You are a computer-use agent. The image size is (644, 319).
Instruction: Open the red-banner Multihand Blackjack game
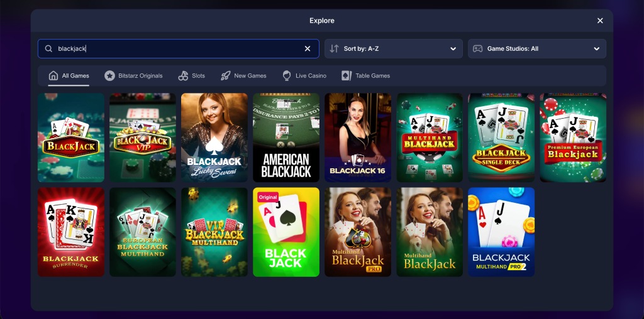[x=430, y=138]
